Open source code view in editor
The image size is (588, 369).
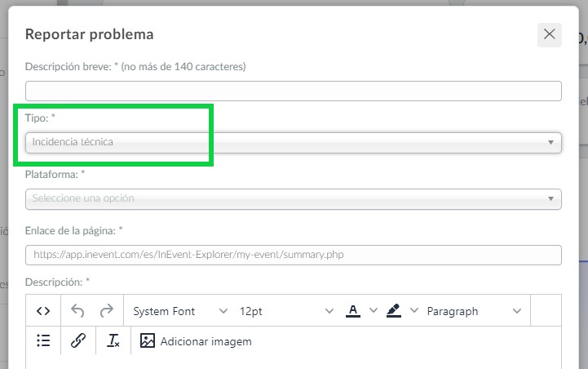(x=43, y=311)
